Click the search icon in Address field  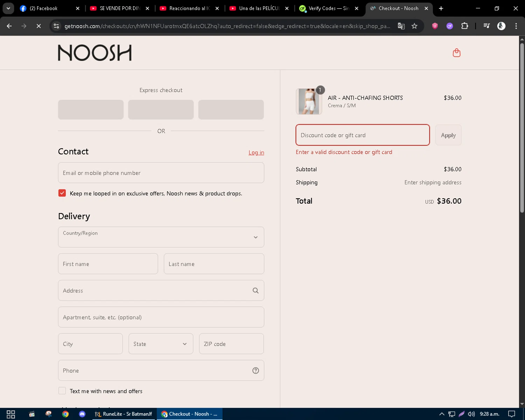[255, 290]
